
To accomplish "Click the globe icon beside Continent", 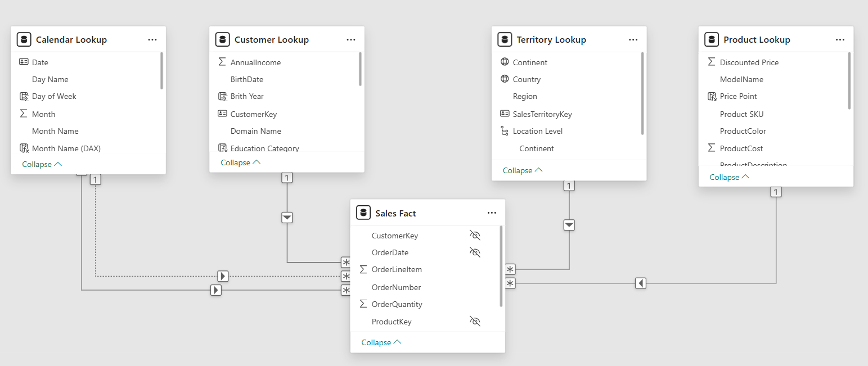I will (x=505, y=62).
